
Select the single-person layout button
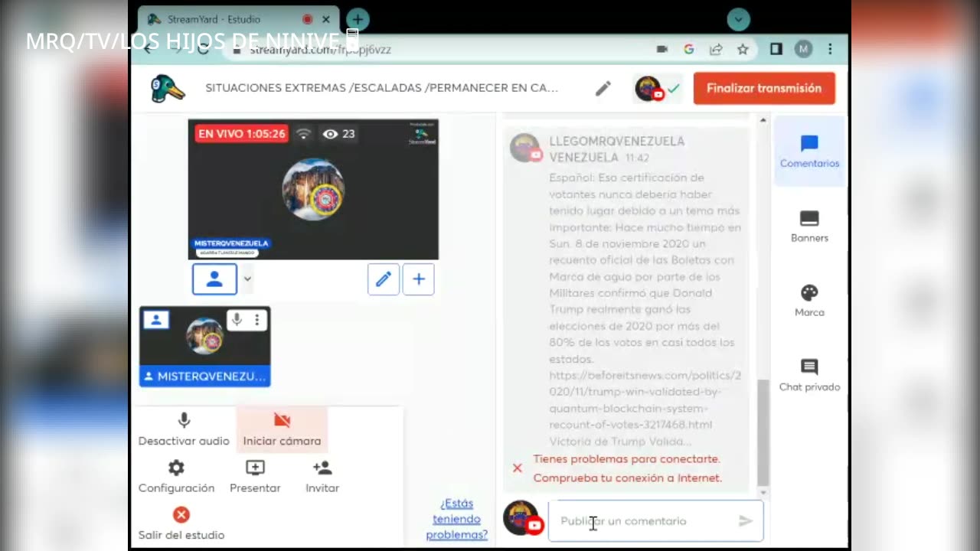click(214, 279)
